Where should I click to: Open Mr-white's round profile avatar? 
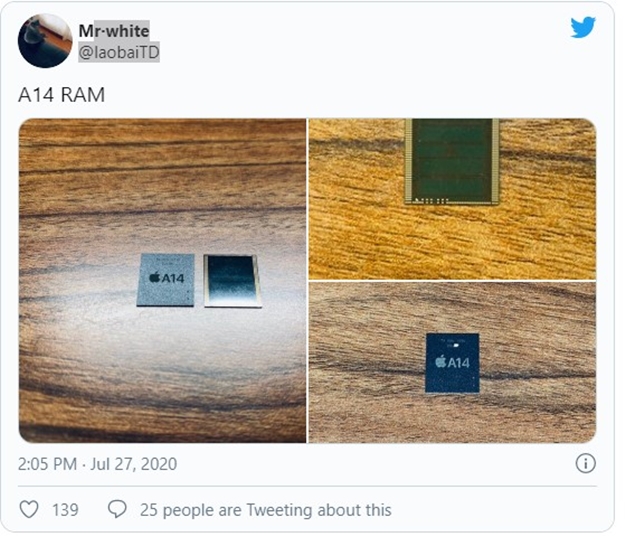(x=45, y=41)
